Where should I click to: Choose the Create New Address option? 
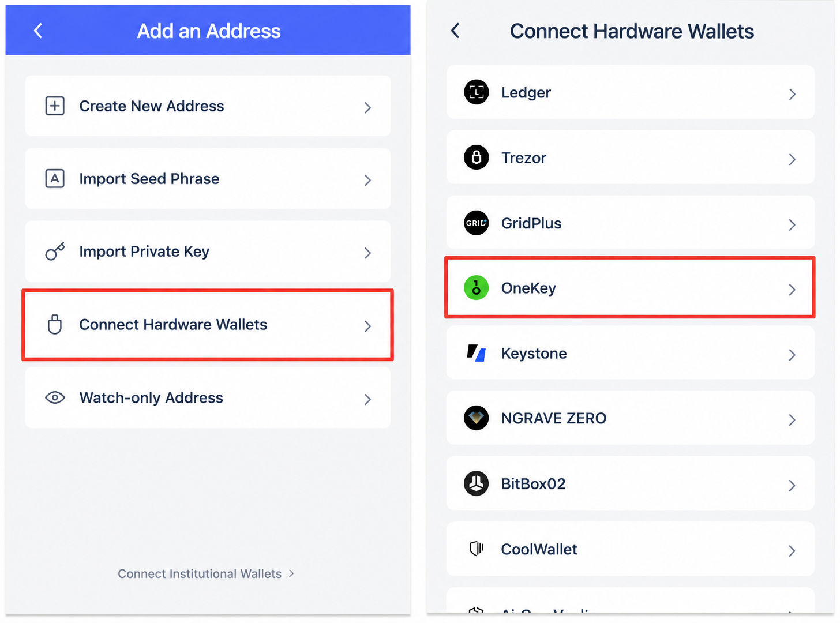coord(208,106)
